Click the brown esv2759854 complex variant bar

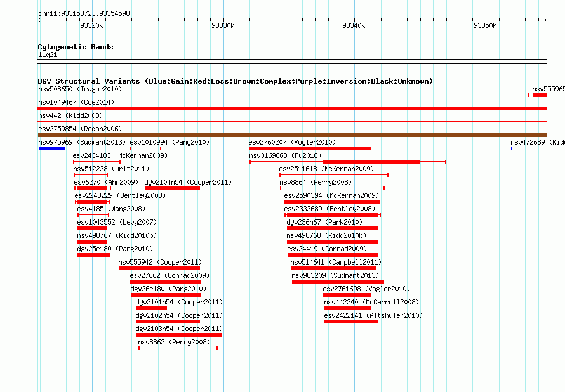click(292, 135)
